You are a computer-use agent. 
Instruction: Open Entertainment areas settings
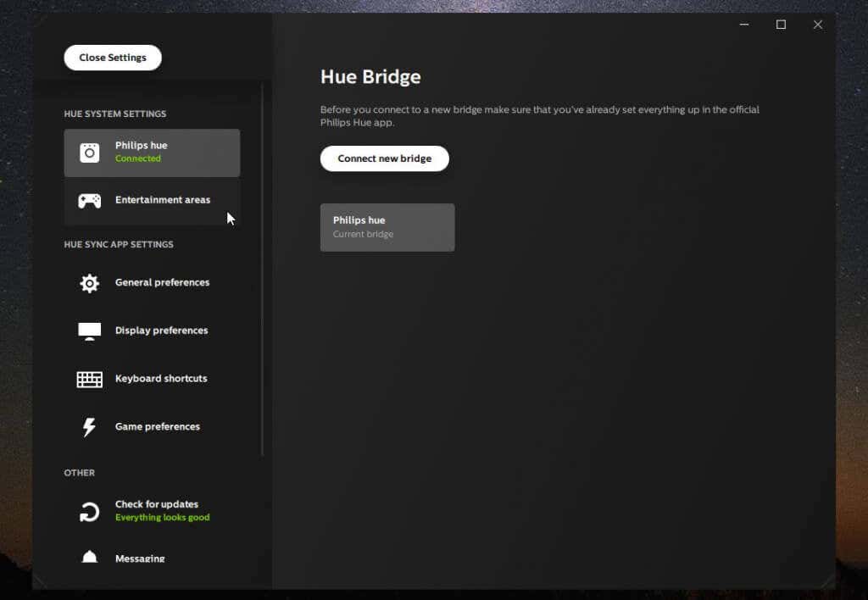[162, 200]
